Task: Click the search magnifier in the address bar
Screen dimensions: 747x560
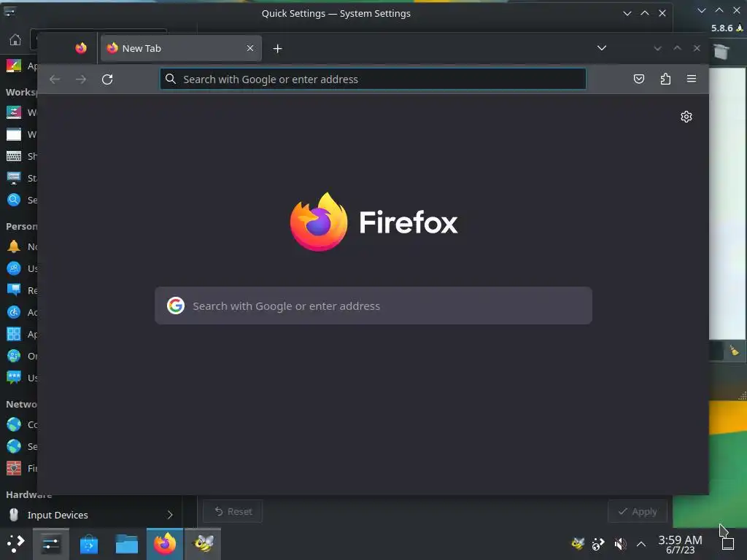Action: click(171, 79)
